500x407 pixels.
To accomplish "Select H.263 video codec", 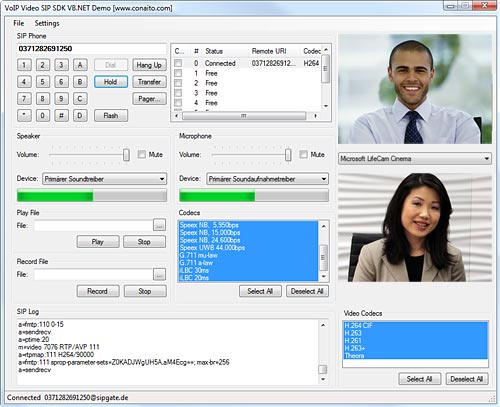I will (415, 333).
